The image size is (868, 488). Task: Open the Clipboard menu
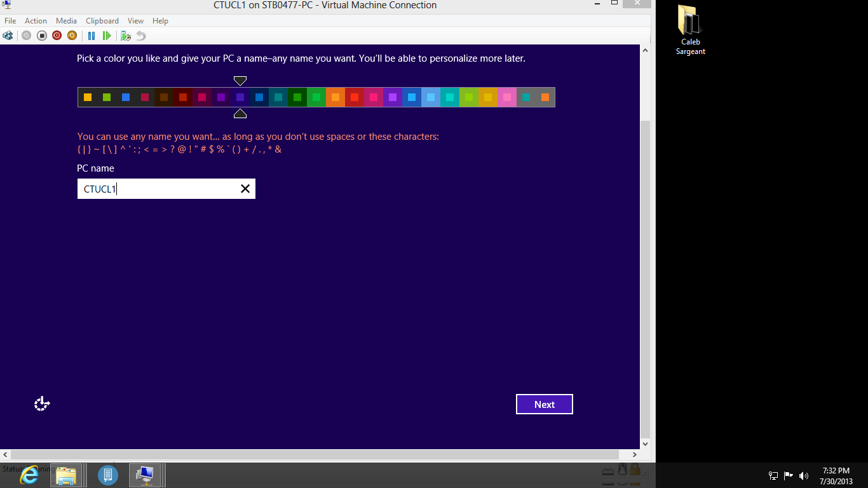pos(102,21)
